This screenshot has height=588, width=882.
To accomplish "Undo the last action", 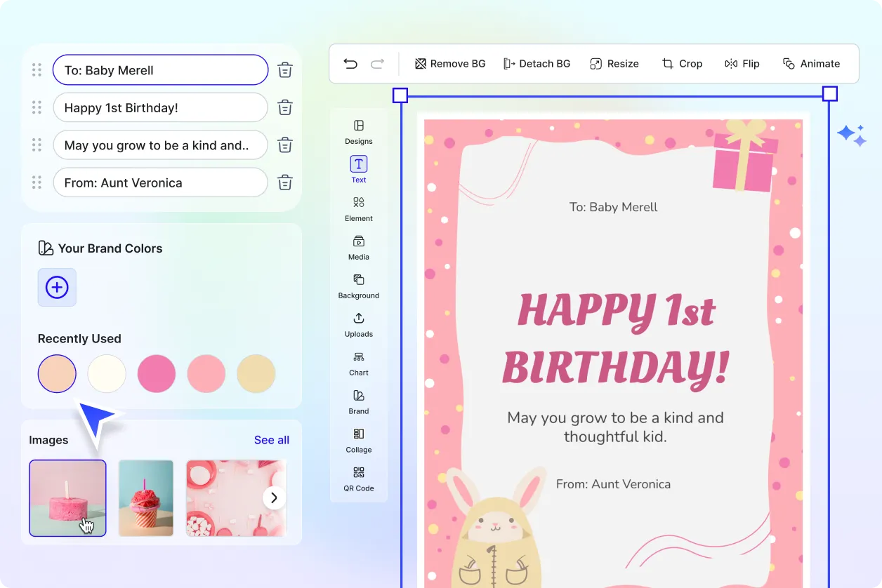I will point(350,63).
